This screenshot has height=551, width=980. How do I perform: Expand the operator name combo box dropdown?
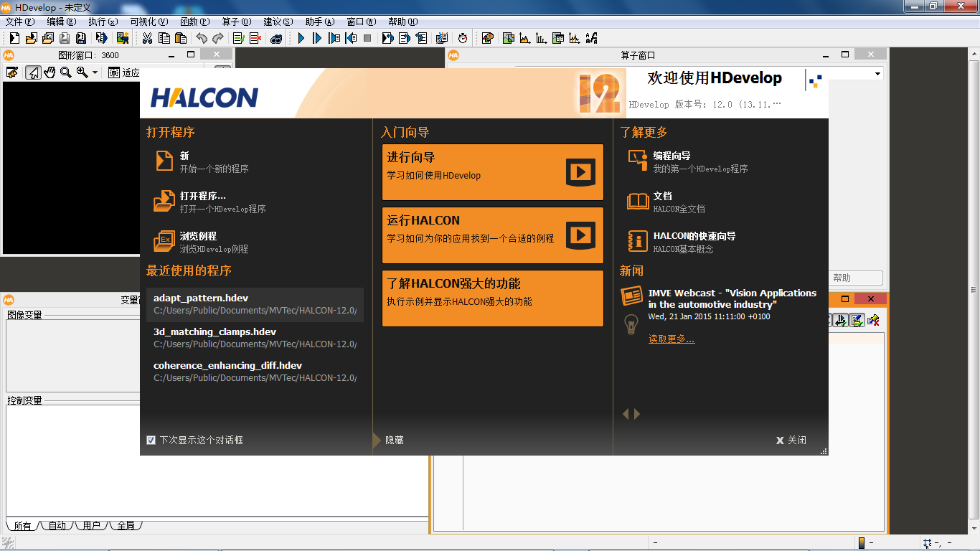pyautogui.click(x=877, y=73)
